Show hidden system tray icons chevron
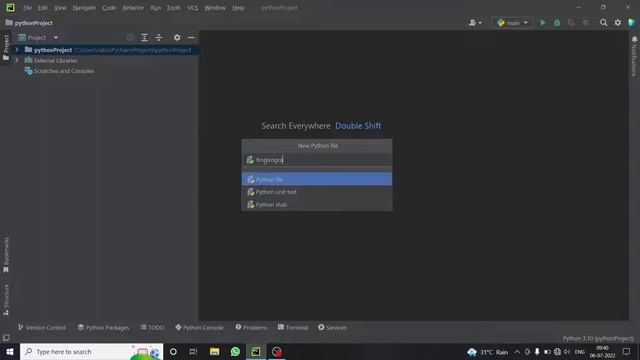 pos(517,351)
